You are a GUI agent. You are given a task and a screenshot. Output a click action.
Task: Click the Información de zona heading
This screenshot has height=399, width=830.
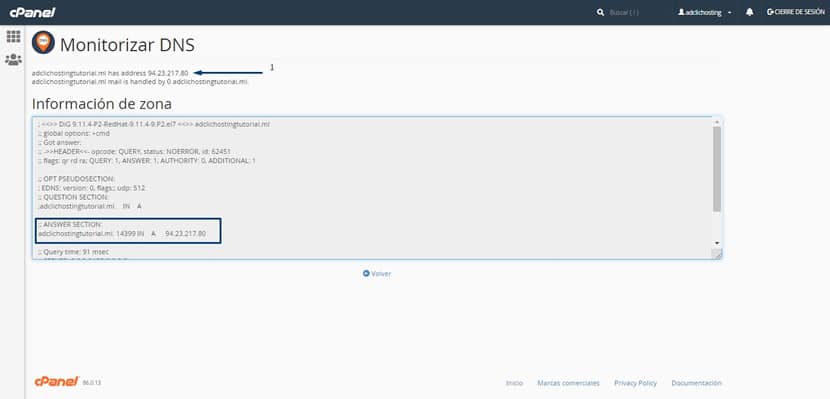pos(102,104)
